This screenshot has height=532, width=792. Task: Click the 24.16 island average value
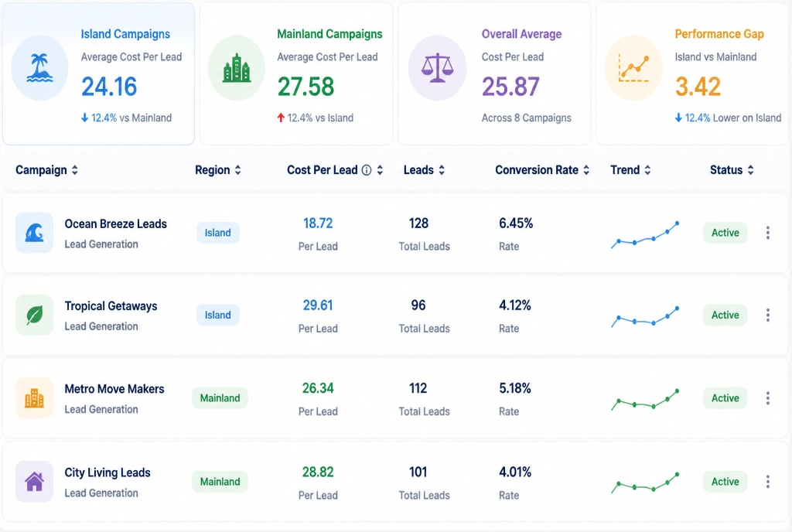click(x=109, y=87)
